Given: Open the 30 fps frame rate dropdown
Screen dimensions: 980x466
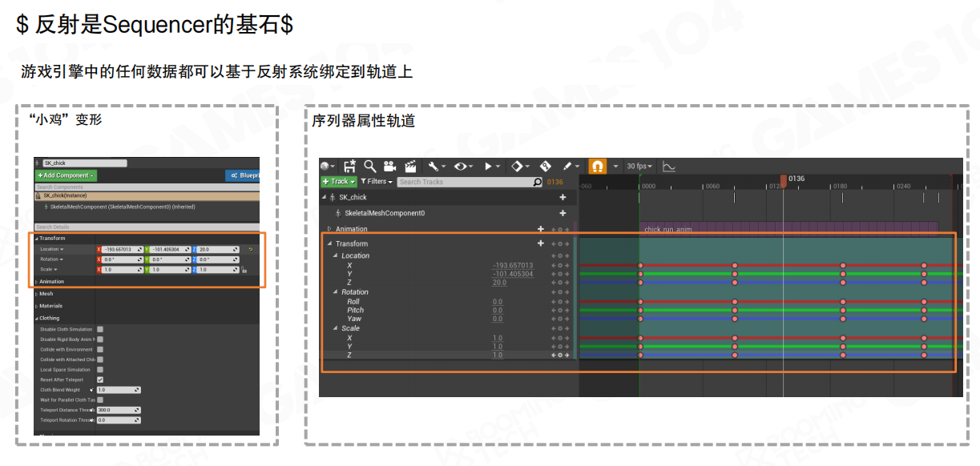Looking at the screenshot, I should click(639, 167).
